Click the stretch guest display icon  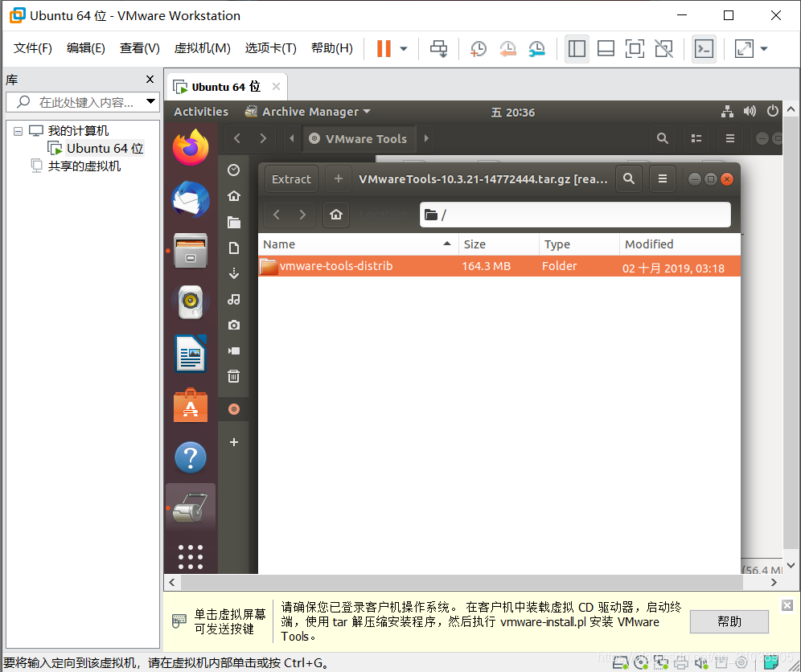point(744,49)
